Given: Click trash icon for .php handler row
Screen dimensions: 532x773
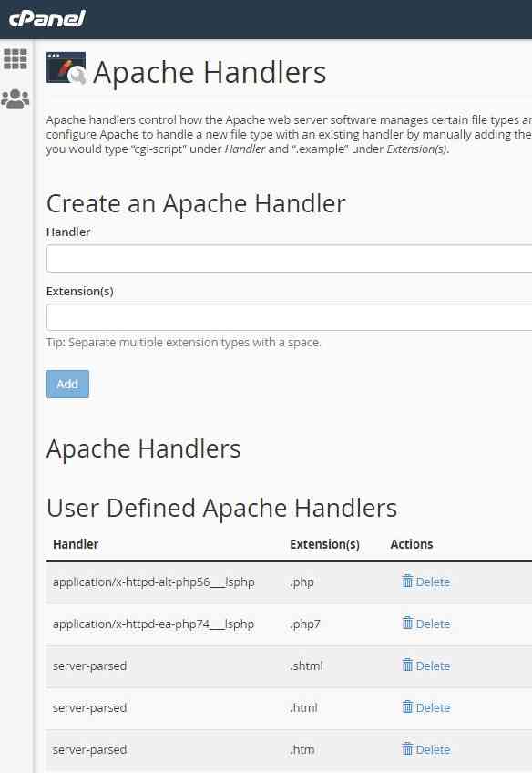Looking at the screenshot, I should (407, 582).
